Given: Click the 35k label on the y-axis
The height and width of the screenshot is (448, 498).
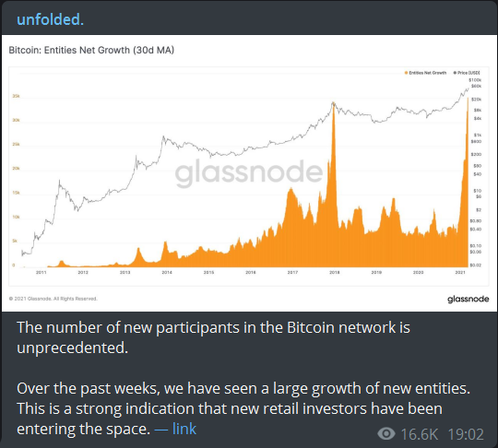Looking at the screenshot, I should click(x=16, y=96).
